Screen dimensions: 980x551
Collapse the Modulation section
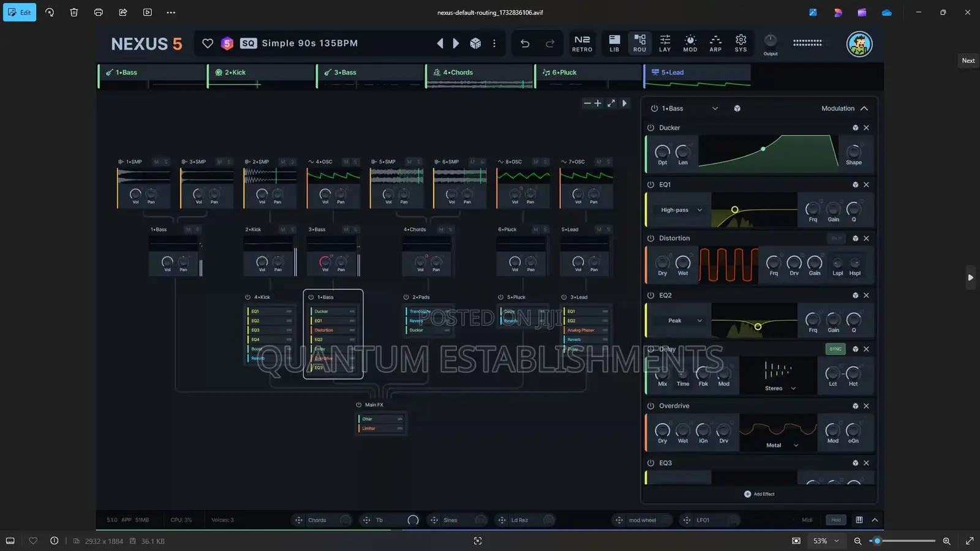click(x=864, y=108)
